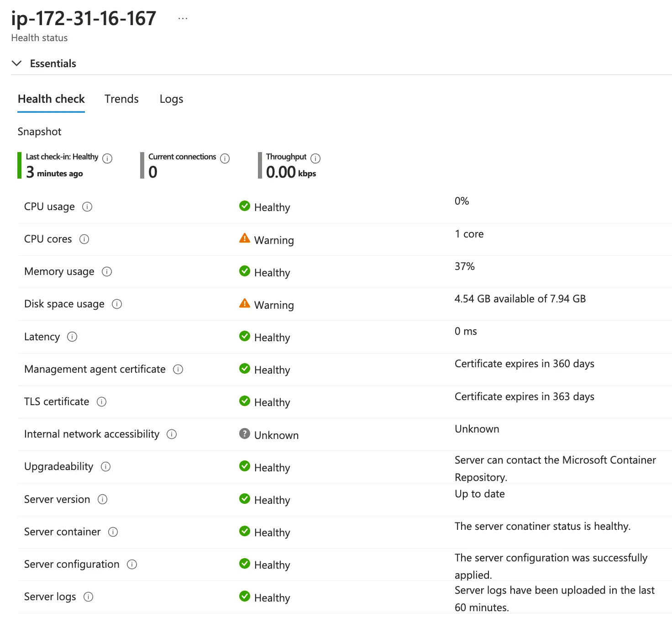Click the Throughput info icon
672x618 pixels.
[315, 158]
